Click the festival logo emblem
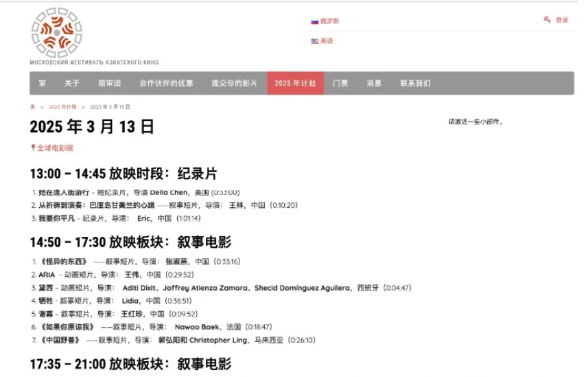This screenshot has width=588, height=377. 56,32
